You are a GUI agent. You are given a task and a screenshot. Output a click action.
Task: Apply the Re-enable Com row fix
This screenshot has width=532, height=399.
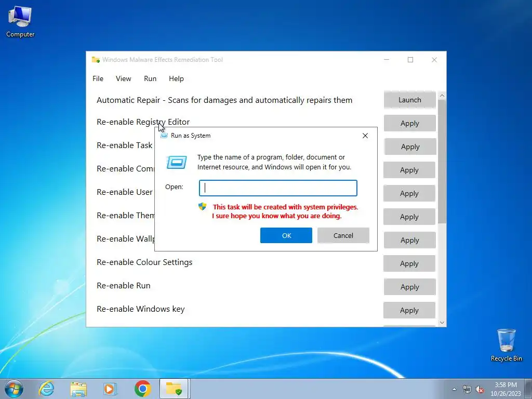tap(409, 170)
